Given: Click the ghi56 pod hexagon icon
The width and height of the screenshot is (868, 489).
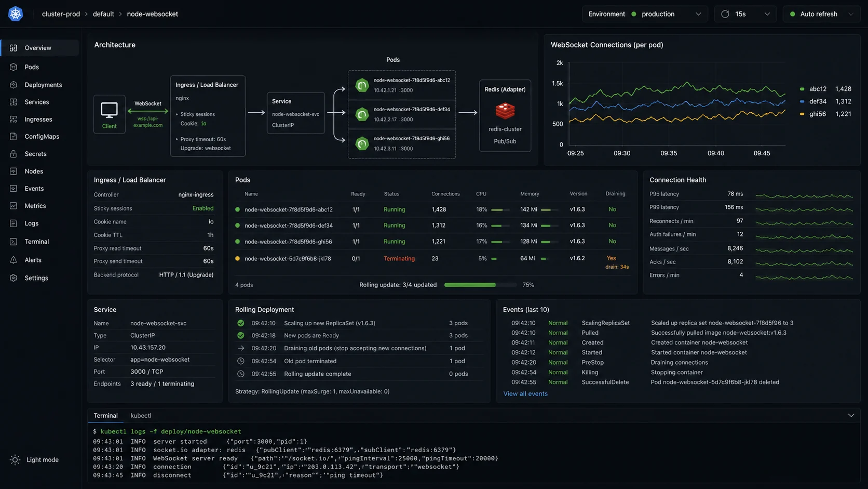Looking at the screenshot, I should pos(362,143).
